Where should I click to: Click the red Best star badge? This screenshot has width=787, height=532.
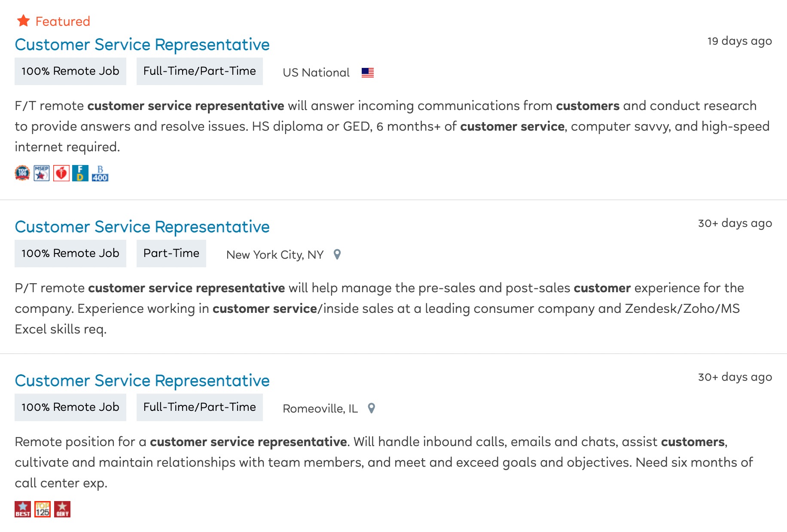coord(23,509)
